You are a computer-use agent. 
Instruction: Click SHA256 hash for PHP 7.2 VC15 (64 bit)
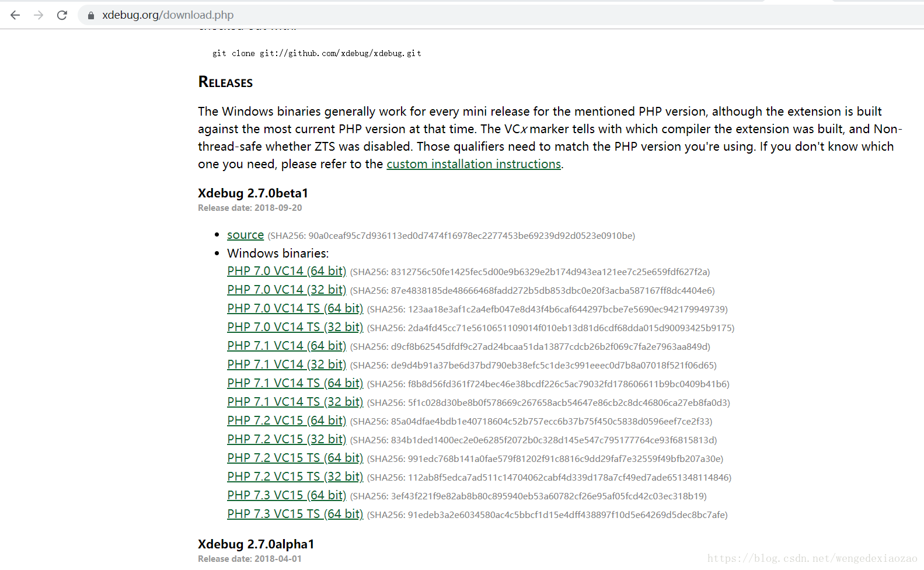pyautogui.click(x=531, y=422)
